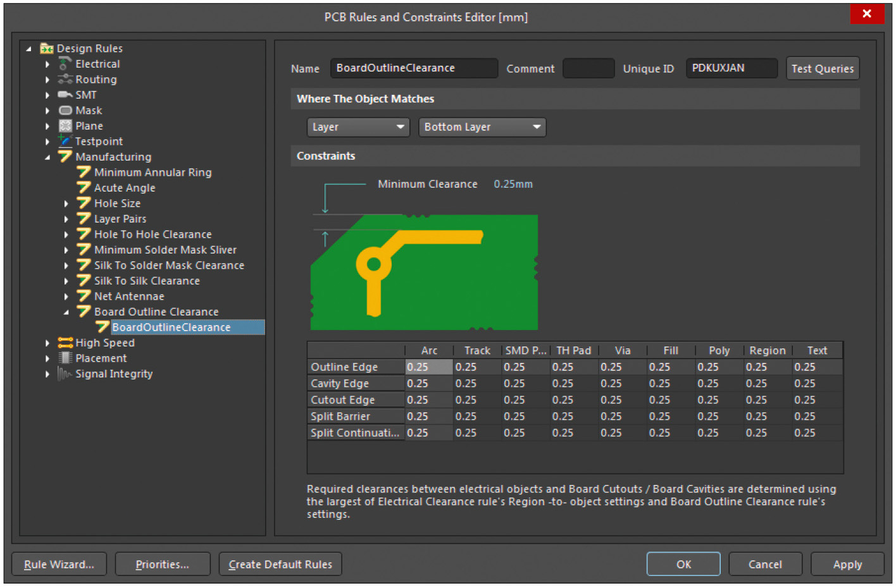Click the Testpoint category icon
This screenshot has height=588, width=896.
coord(65,141)
